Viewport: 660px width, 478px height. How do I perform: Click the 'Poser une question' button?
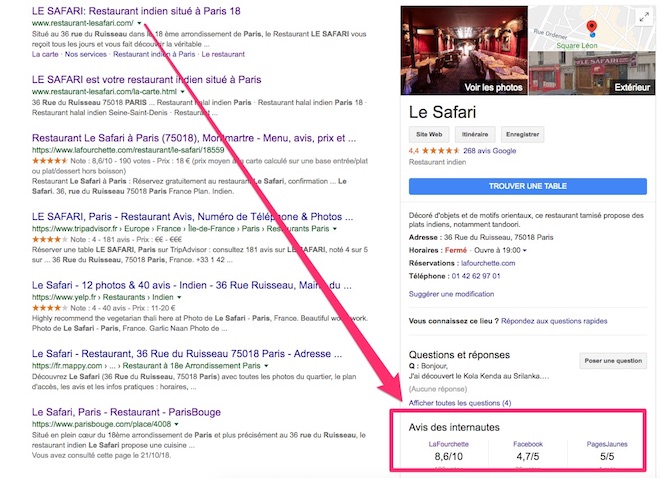(613, 361)
